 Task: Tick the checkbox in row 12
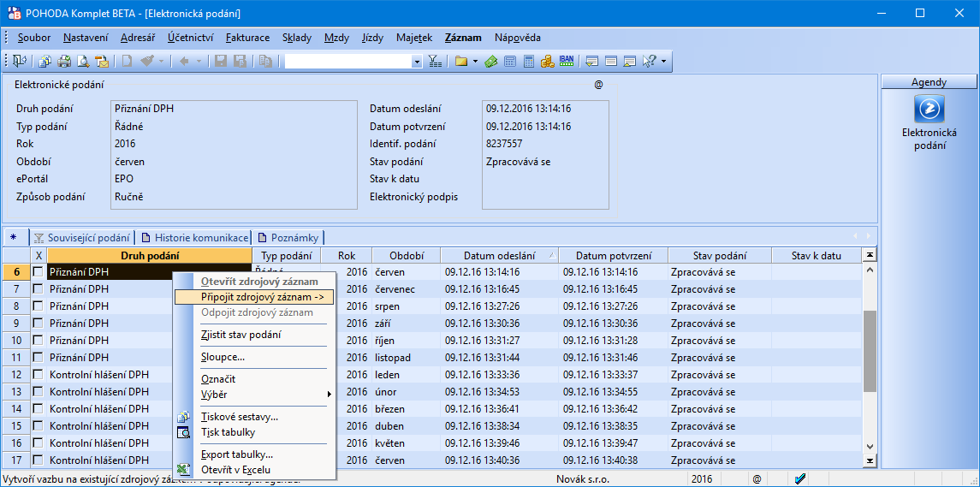point(39,375)
